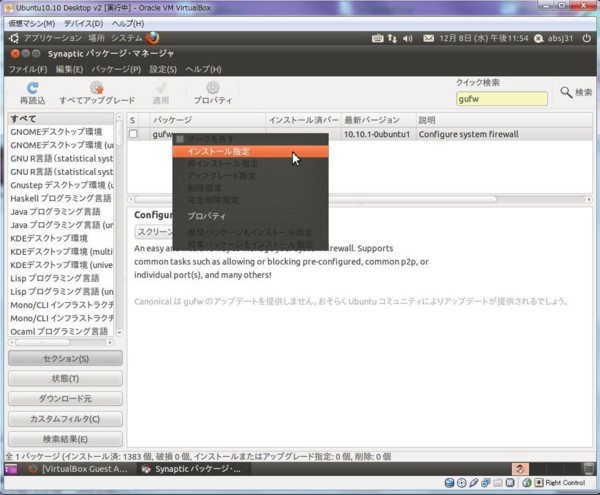The image size is (600, 495).
Task: Click the show desktop icon in bottom panel
Action: tap(11, 469)
